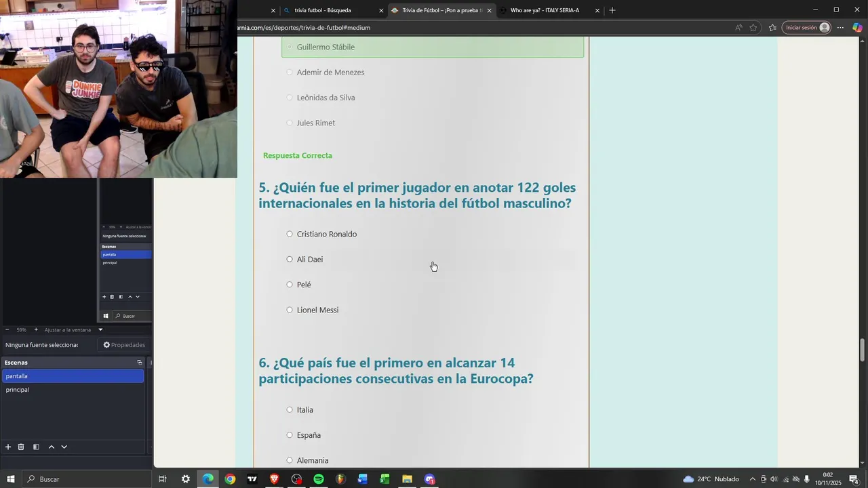Open Microsoft Word from the taskbar
The image size is (868, 488).
click(363, 479)
